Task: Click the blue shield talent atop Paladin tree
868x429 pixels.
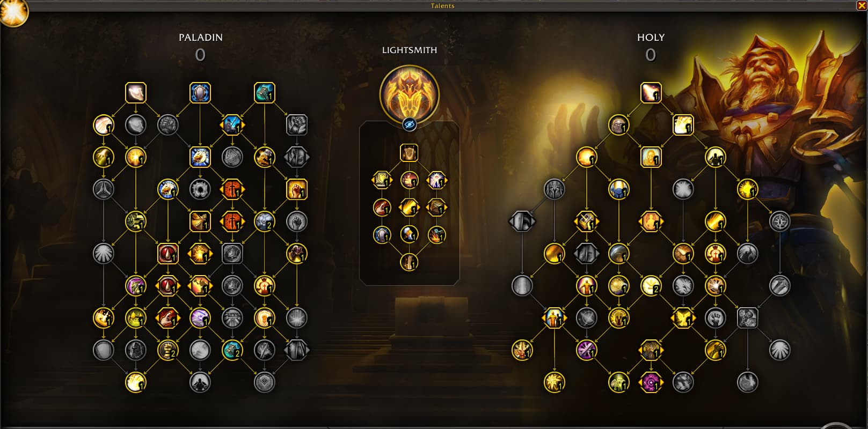Action: [x=200, y=93]
